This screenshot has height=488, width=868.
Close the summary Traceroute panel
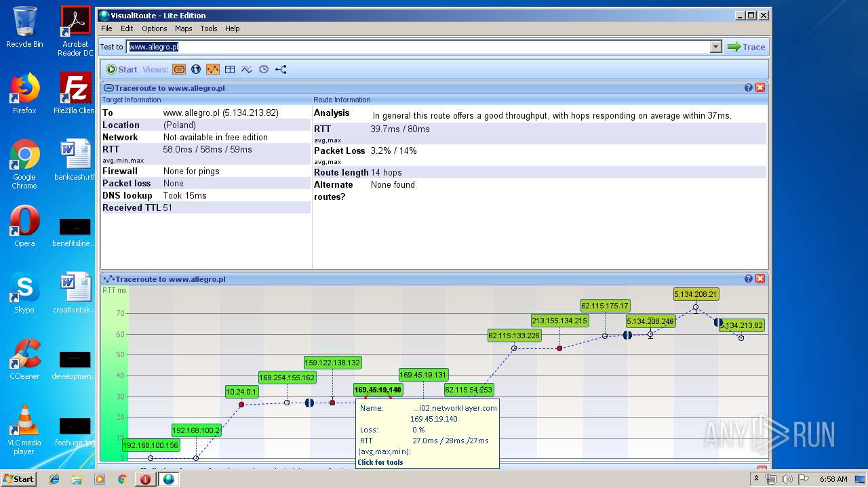[760, 87]
